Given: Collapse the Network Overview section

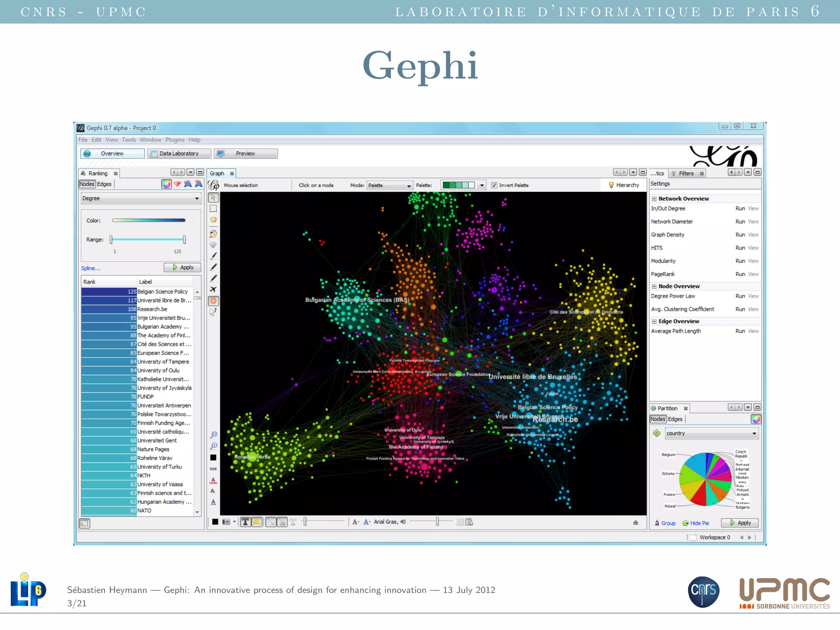Looking at the screenshot, I should (x=654, y=199).
